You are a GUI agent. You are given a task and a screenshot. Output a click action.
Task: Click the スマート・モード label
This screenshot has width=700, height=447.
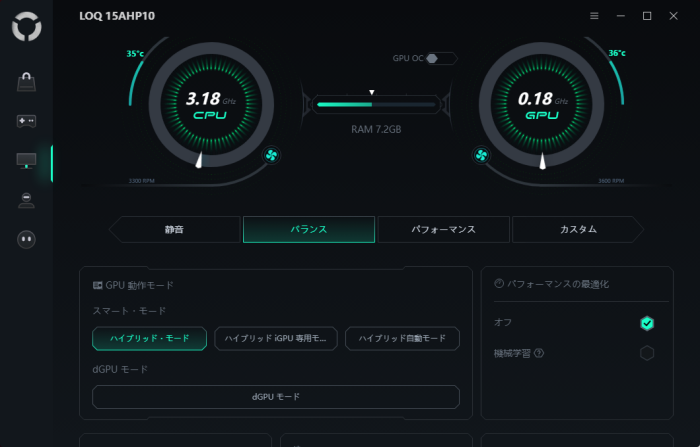(129, 311)
